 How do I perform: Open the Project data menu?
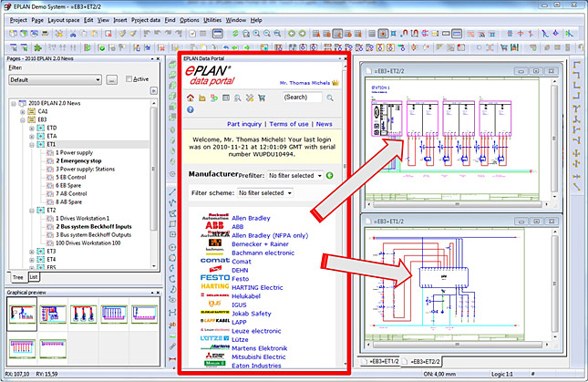point(146,20)
